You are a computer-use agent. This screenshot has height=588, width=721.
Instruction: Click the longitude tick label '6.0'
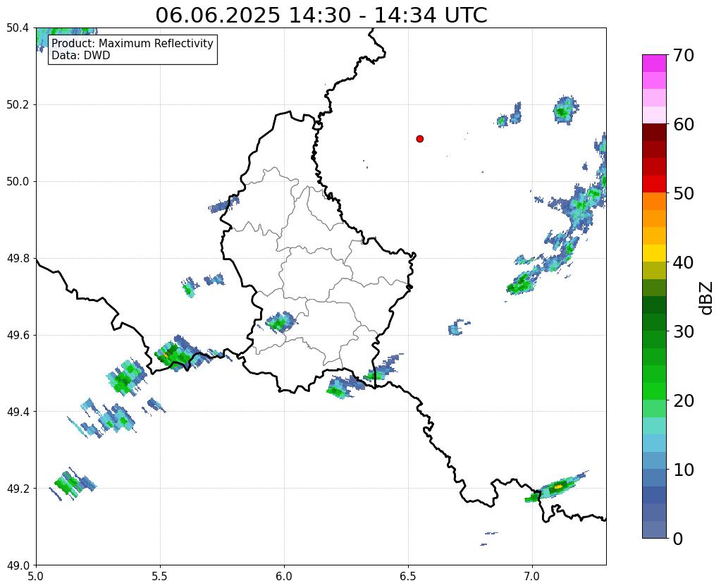click(x=284, y=576)
